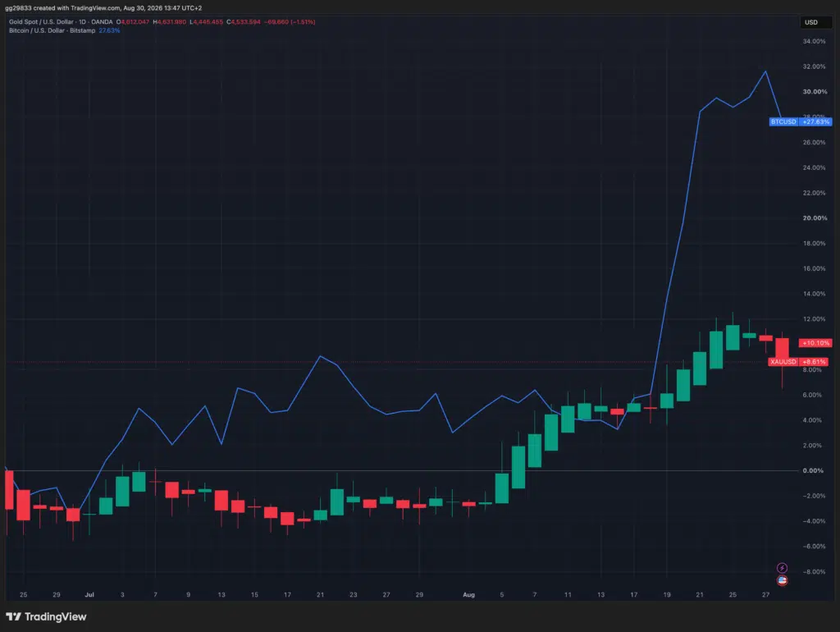Image resolution: width=840 pixels, height=632 pixels.
Task: Click the 22.00% price axis label
Action: (814, 192)
